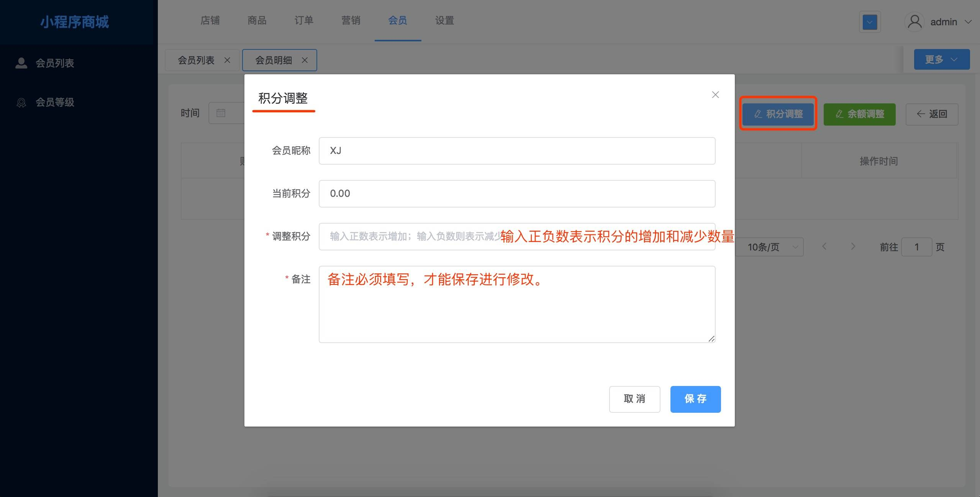Screen dimensions: 980x497
Task: Click the pencil icon on 余额调整 button
Action: [839, 114]
